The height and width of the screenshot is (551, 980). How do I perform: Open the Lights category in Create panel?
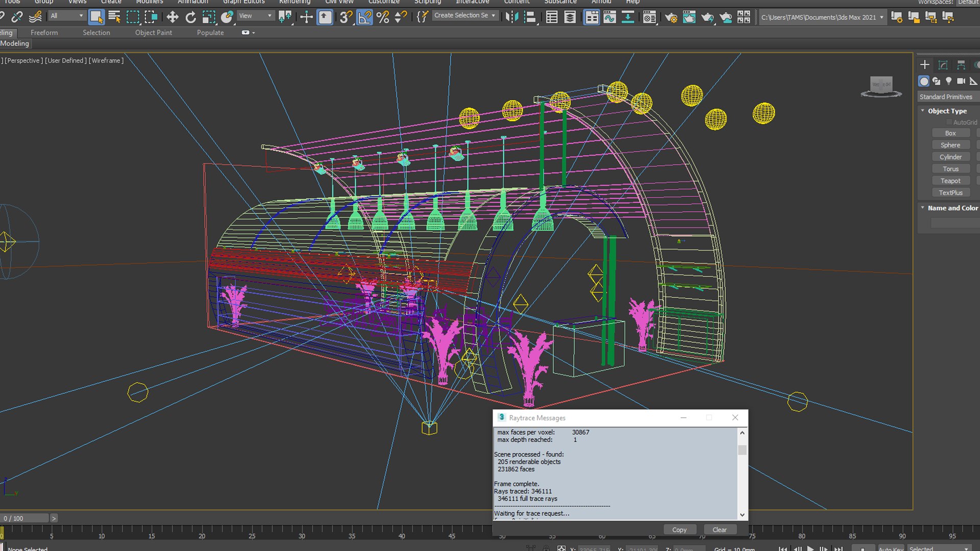948,81
